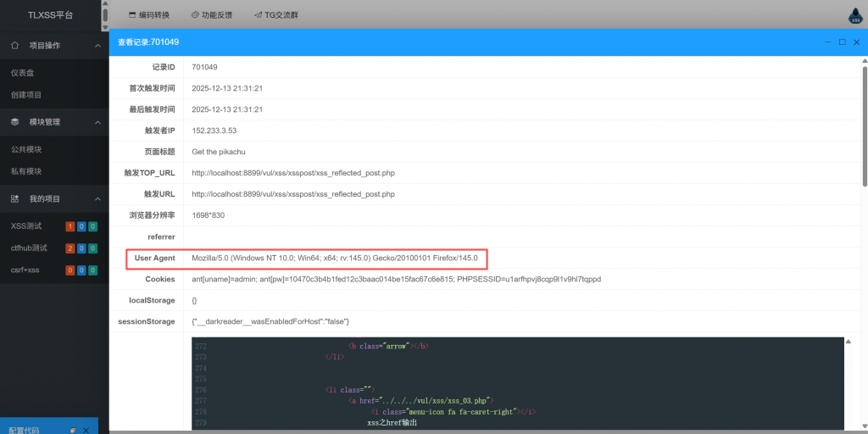Click the record dialog vertical scrollbar
The width and height of the screenshot is (868, 434).
tap(865, 125)
